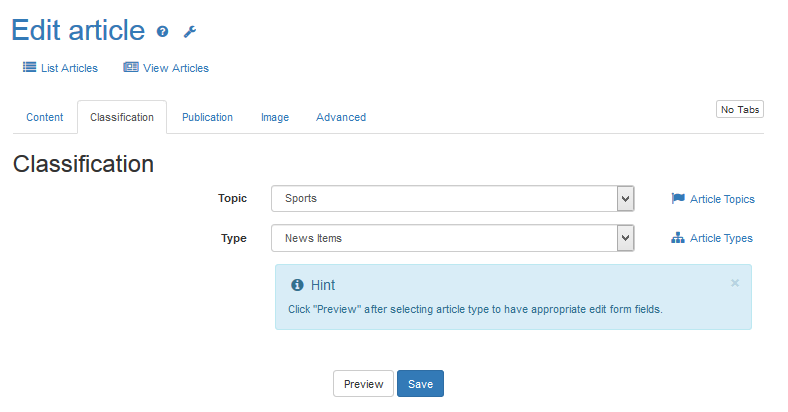The image size is (788, 412).
Task: Open the Advanced tab
Action: (341, 117)
